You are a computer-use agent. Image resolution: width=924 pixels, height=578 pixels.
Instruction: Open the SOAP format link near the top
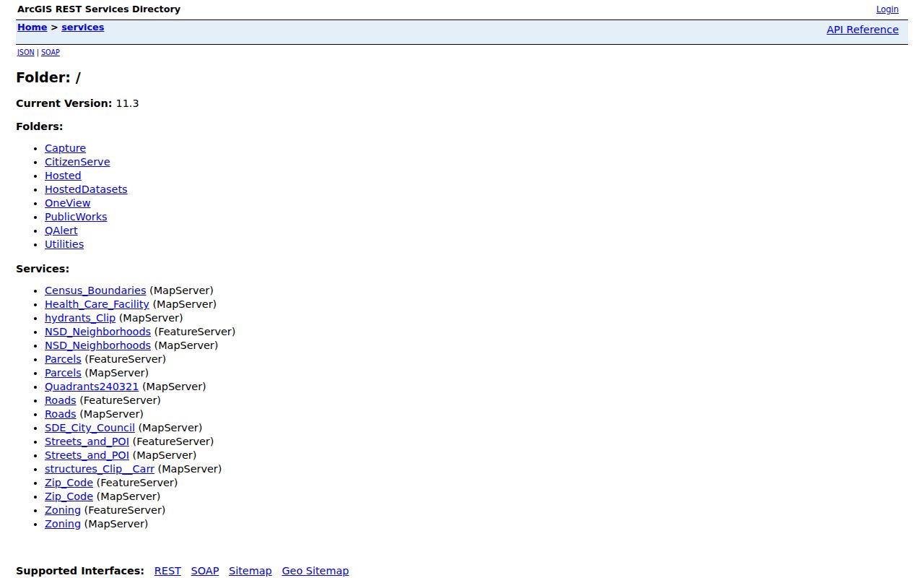click(x=51, y=53)
